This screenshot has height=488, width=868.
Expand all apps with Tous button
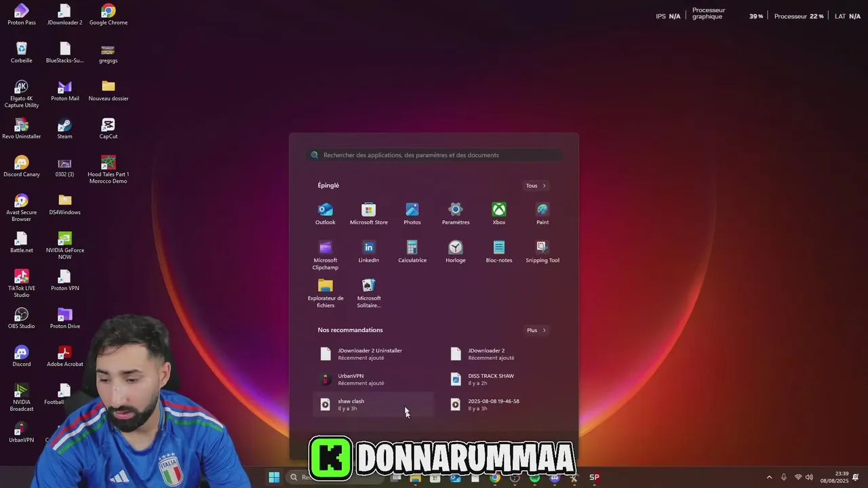point(536,186)
